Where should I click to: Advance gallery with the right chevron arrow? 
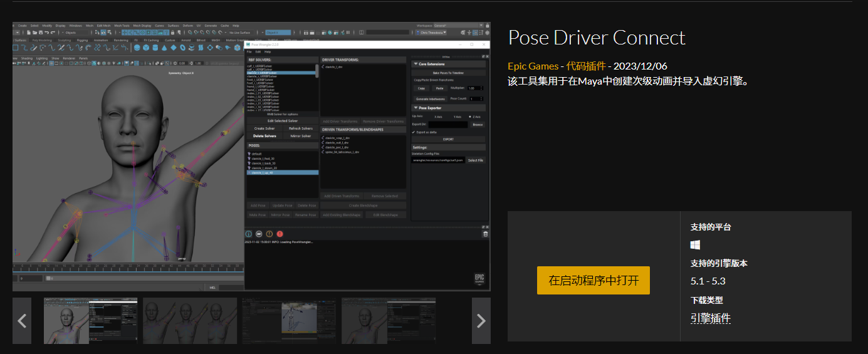click(x=481, y=321)
